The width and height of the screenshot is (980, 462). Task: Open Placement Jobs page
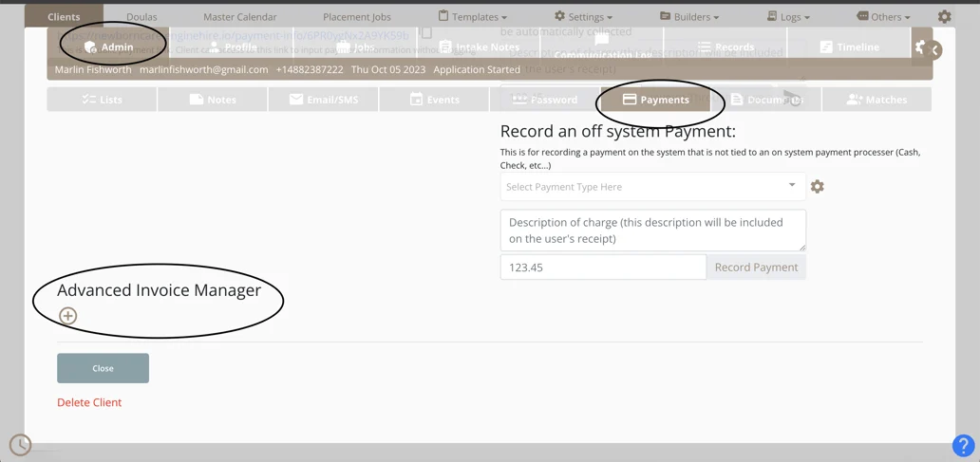coord(357,17)
